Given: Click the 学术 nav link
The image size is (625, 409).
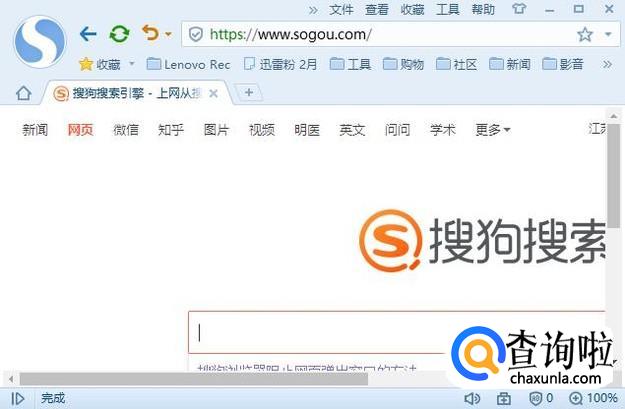Looking at the screenshot, I should [442, 130].
